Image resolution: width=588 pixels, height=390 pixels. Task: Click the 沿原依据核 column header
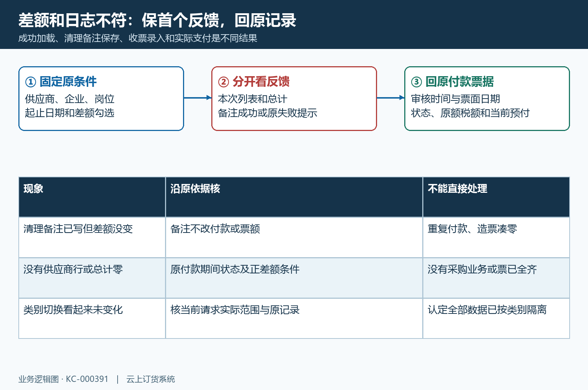pos(294,197)
